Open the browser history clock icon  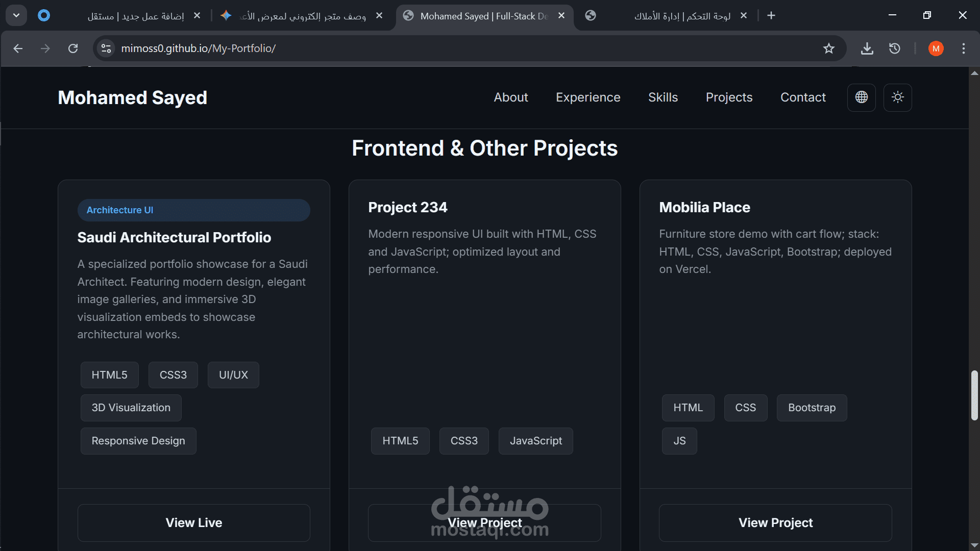point(894,48)
